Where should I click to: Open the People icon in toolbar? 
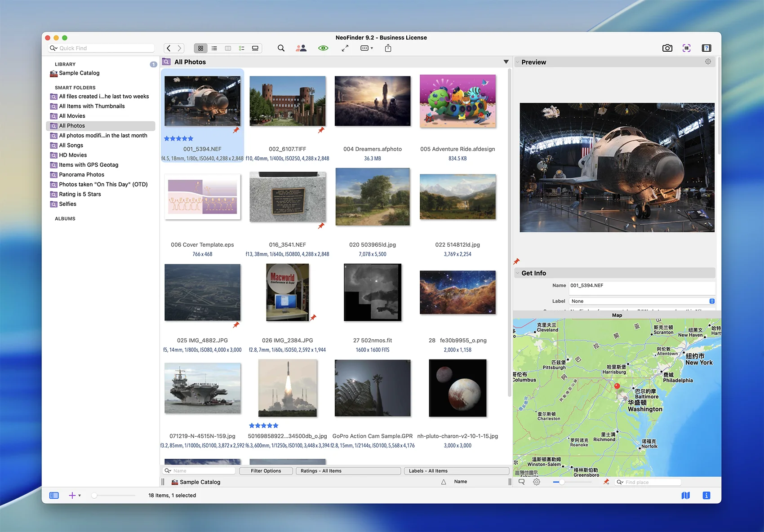pyautogui.click(x=301, y=48)
